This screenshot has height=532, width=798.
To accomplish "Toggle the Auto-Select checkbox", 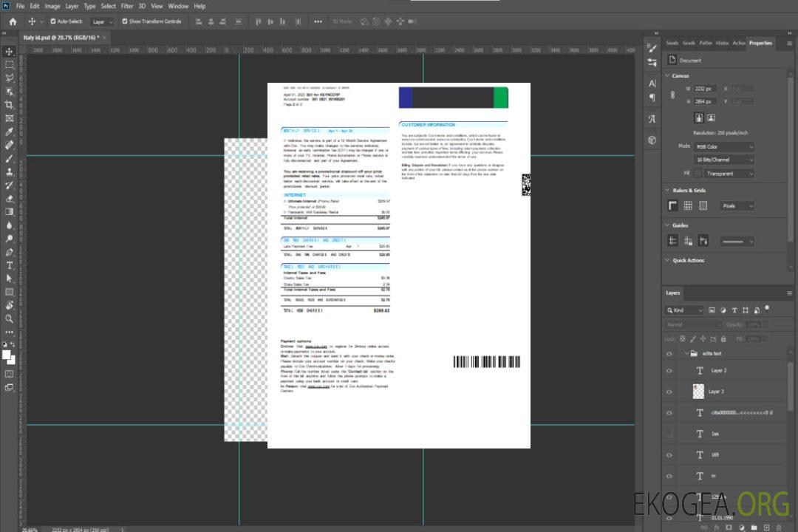I will 53,21.
